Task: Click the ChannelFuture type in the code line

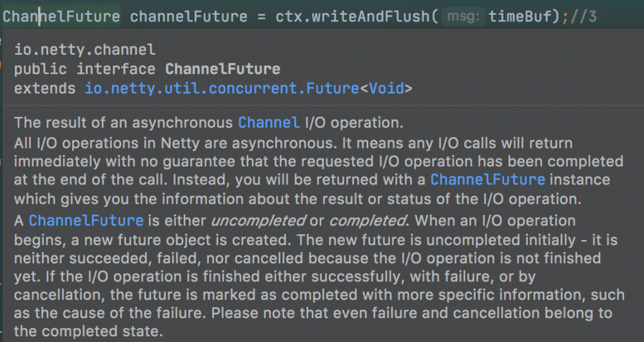Action: [61, 16]
